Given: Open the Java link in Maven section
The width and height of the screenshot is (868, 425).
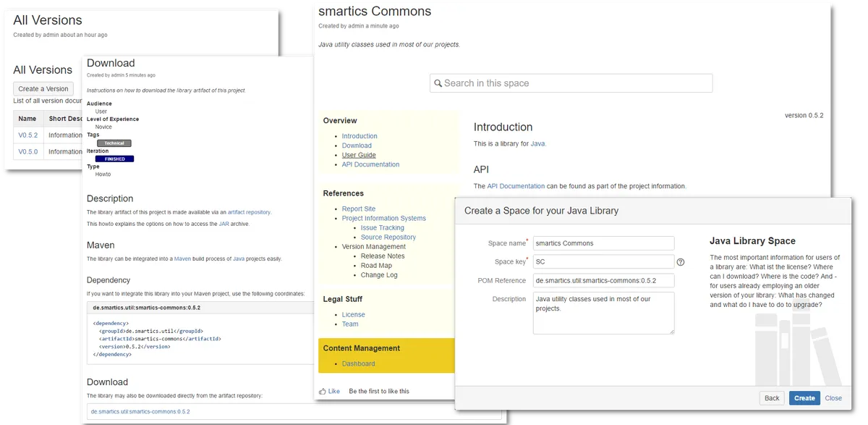Looking at the screenshot, I should tap(239, 258).
